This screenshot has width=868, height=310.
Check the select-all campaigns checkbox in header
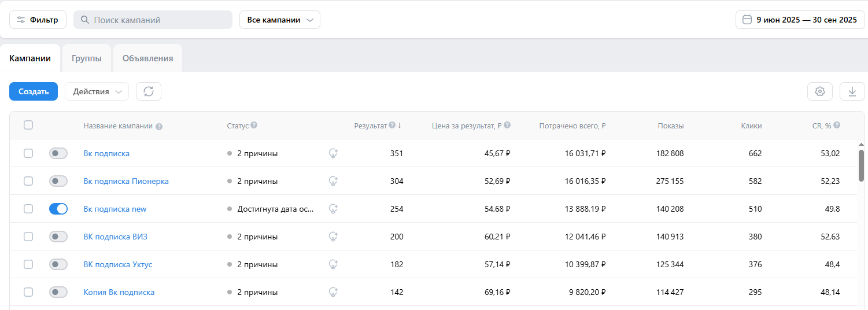coord(28,125)
